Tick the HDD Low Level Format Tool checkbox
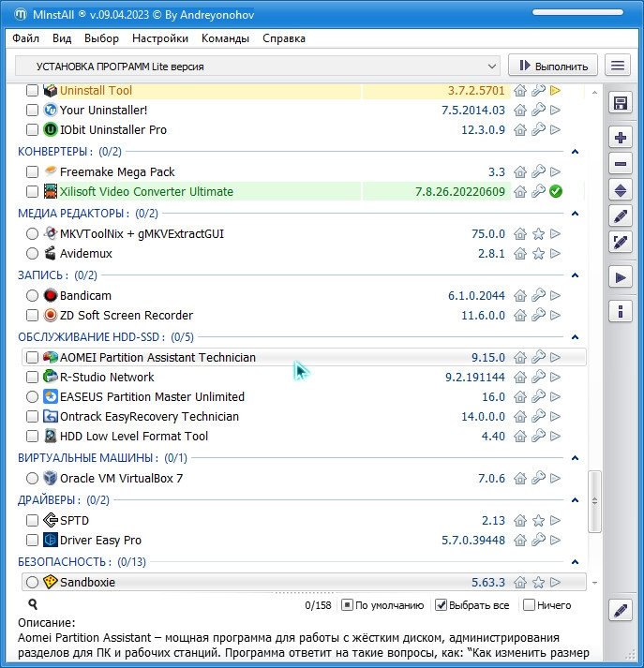The image size is (644, 668). click(x=32, y=436)
